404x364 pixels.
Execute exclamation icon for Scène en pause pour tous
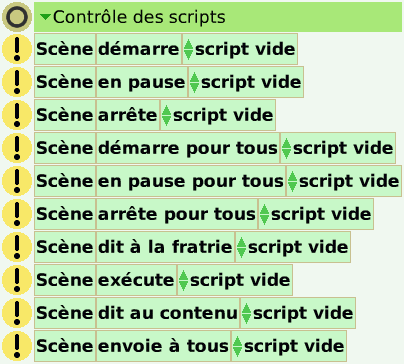[x=17, y=181]
